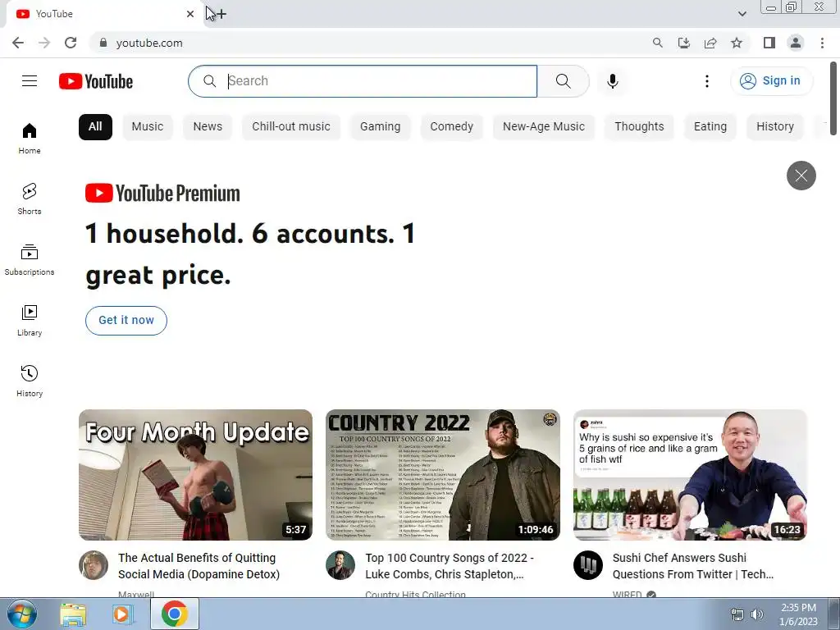Click Chrome's search icon in address bar
840x630 pixels.
point(657,43)
